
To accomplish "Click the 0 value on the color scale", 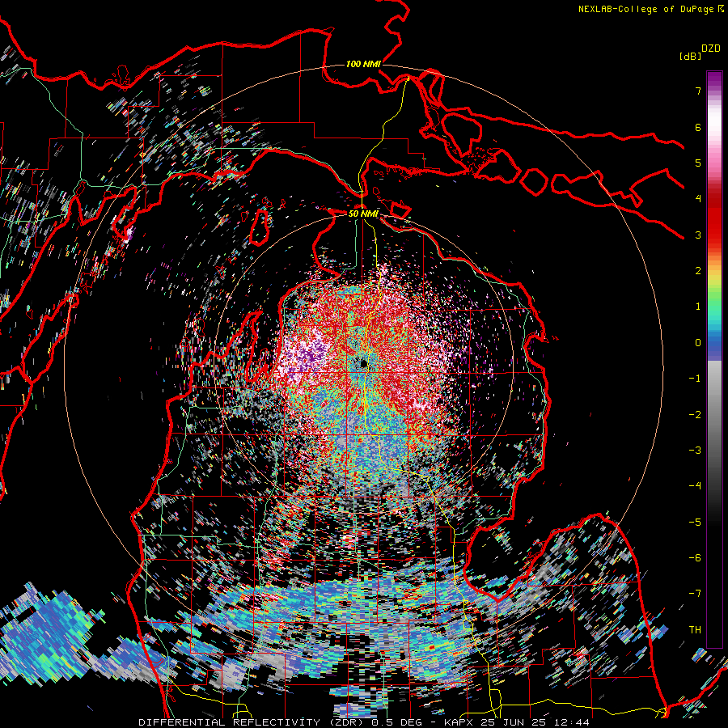I will point(698,343).
